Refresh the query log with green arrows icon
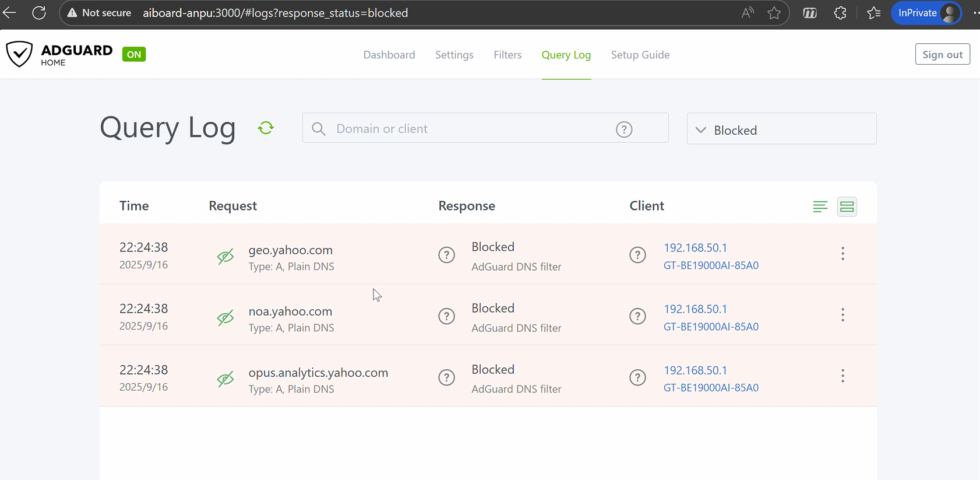The image size is (980, 480). tap(266, 128)
